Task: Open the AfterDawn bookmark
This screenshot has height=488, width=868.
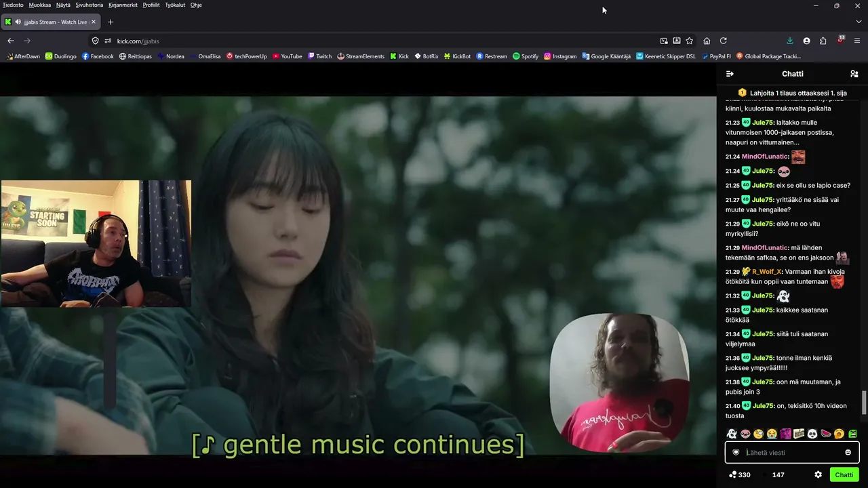Action: (23, 56)
